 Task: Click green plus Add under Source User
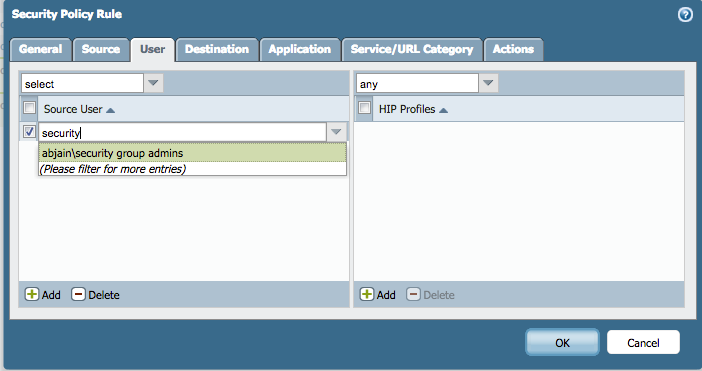point(43,294)
